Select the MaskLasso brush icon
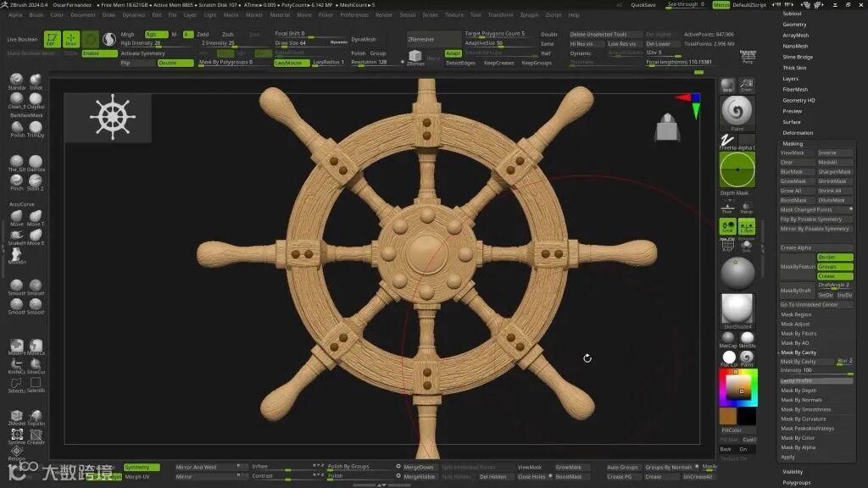868x488 pixels. pyautogui.click(x=36, y=346)
